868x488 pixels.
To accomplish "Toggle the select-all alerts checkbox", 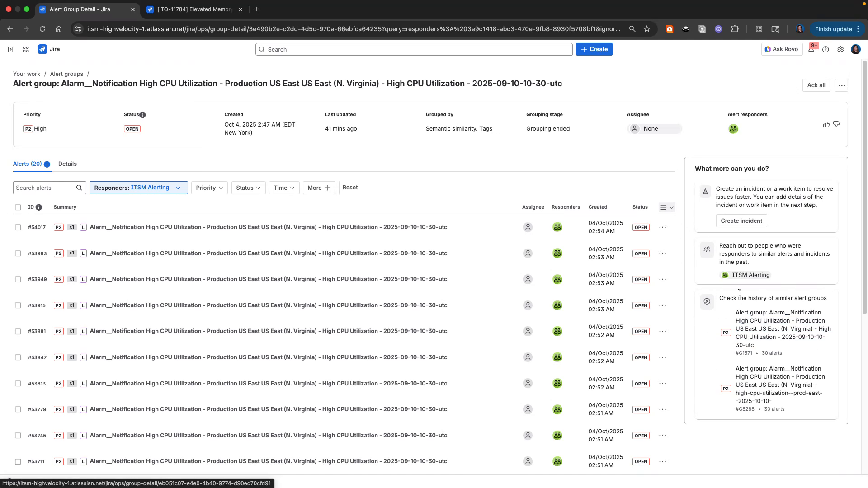I will click(x=18, y=207).
